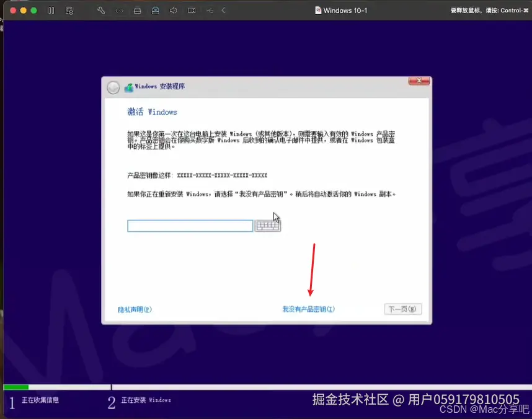The width and height of the screenshot is (532, 419).
Task: Click the display camera icon in the toolbar
Action: click(191, 11)
